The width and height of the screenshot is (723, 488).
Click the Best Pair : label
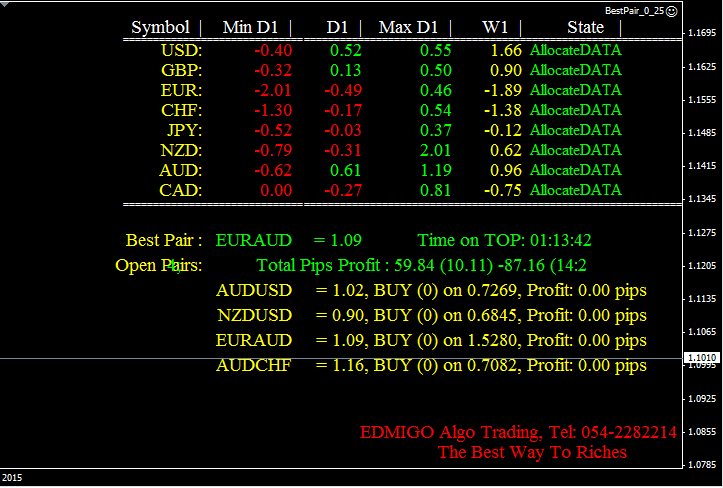pyautogui.click(x=164, y=240)
